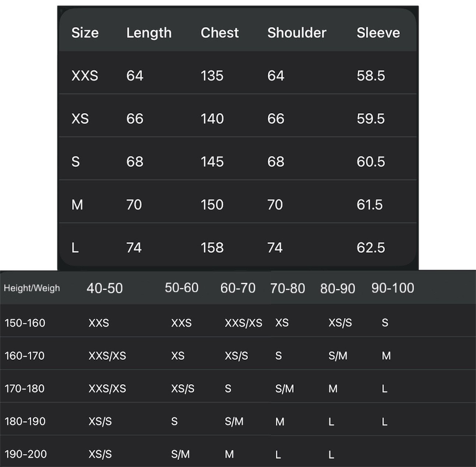Click the 160-170 height row label
This screenshot has height=467, width=476.
click(24, 356)
